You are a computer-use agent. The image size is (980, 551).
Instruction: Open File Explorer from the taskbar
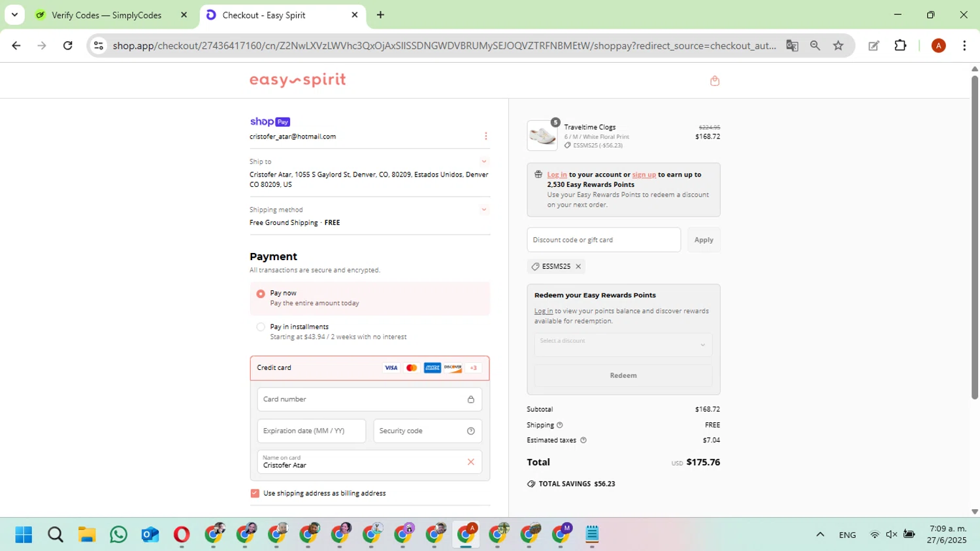87,535
